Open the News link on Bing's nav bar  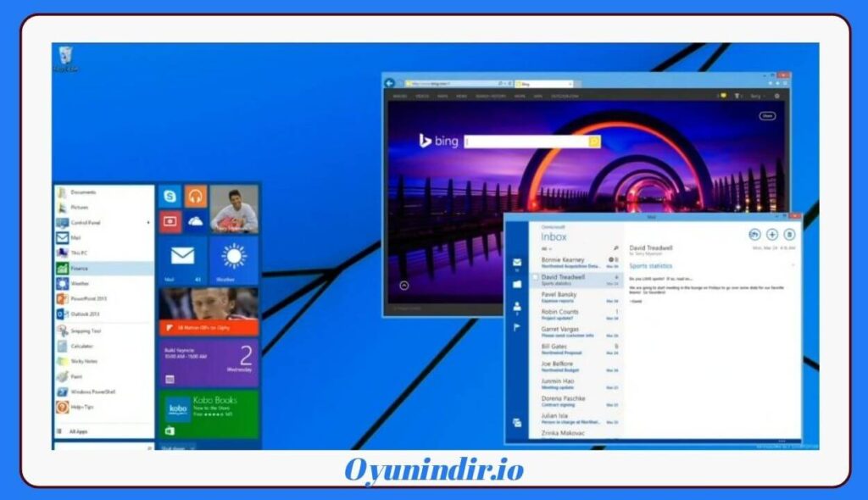(x=462, y=97)
